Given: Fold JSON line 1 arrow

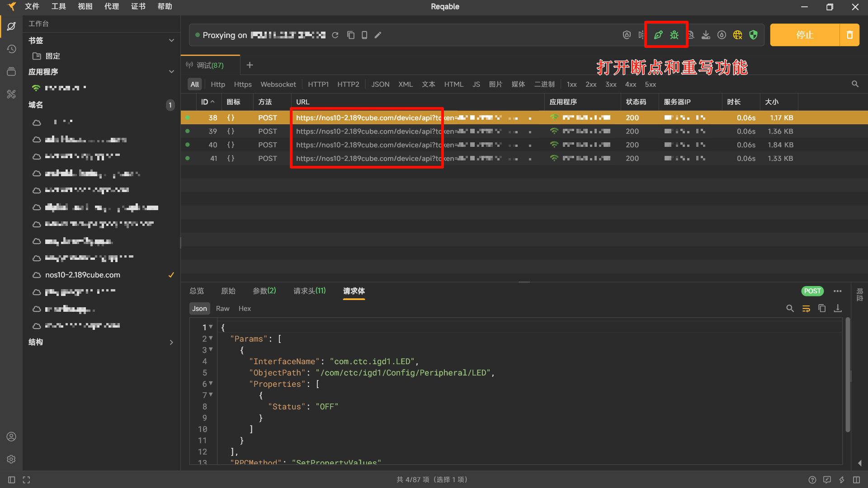Looking at the screenshot, I should 211,327.
